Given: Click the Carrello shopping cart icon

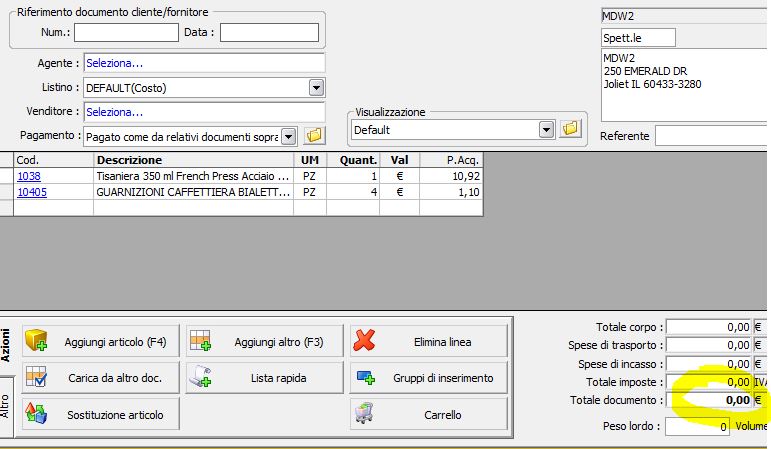Looking at the screenshot, I should (x=364, y=414).
